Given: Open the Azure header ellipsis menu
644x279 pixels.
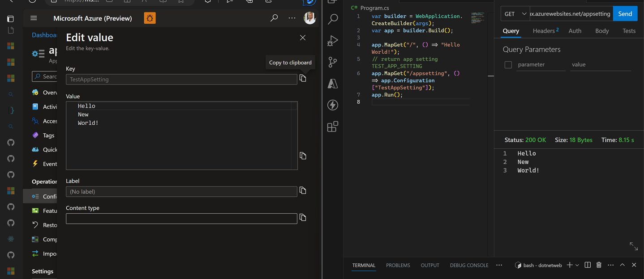Looking at the screenshot, I should click(292, 18).
